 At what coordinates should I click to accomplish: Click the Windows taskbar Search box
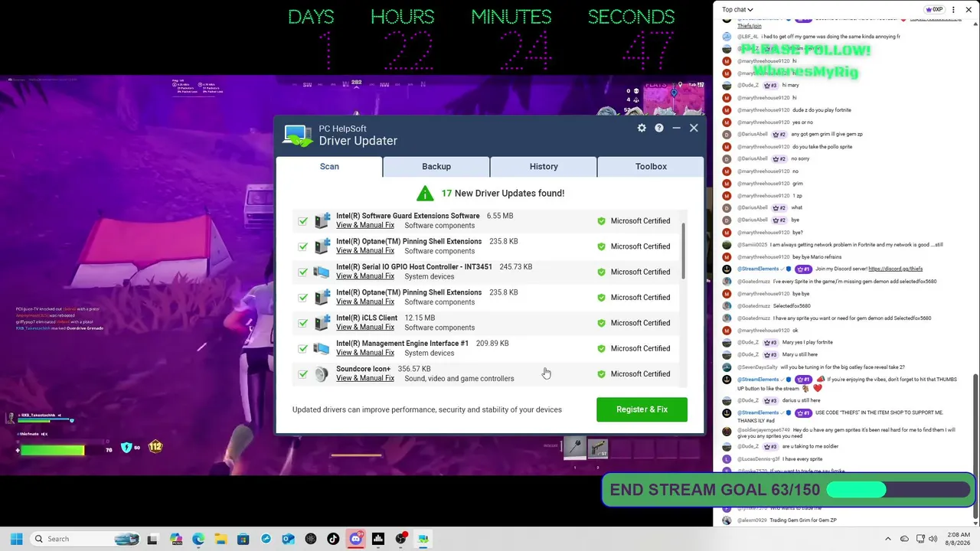pos(84,539)
